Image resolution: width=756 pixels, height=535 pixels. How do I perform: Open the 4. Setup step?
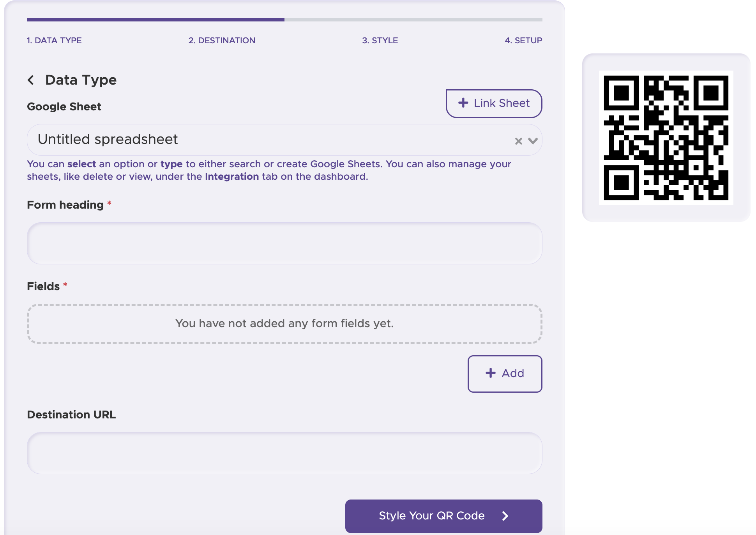pyautogui.click(x=523, y=41)
